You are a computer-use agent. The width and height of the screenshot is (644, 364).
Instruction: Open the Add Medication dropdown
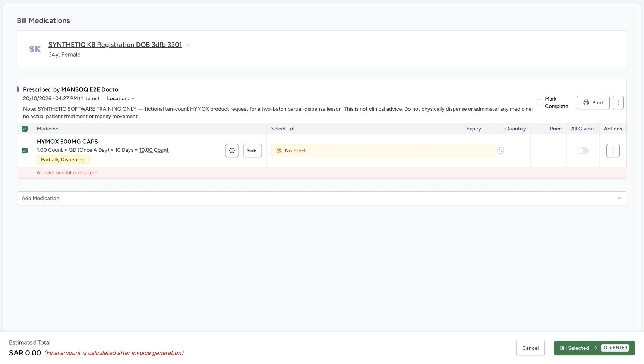[322, 198]
